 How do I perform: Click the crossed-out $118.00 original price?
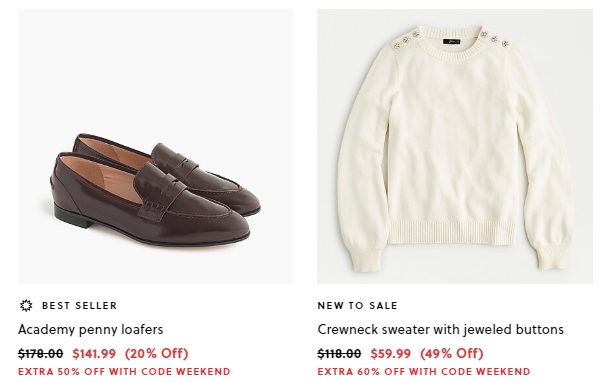click(x=339, y=353)
